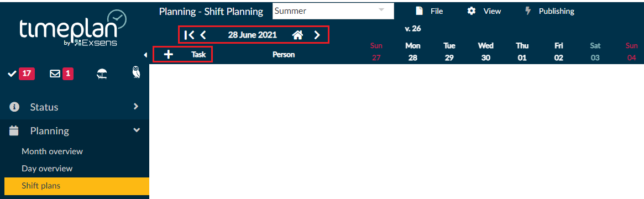Go to previous week arrow
Image resolution: width=644 pixels, height=199 pixels.
click(x=203, y=35)
